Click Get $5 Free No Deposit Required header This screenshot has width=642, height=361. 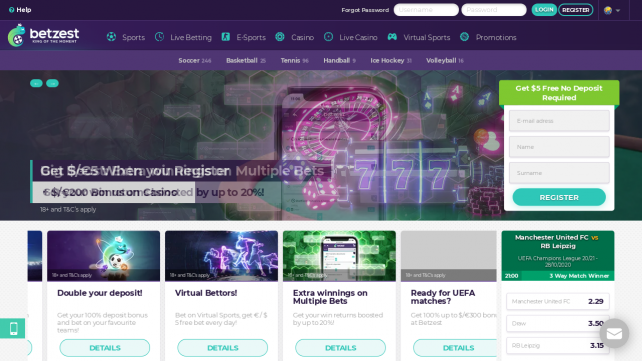coord(559,93)
